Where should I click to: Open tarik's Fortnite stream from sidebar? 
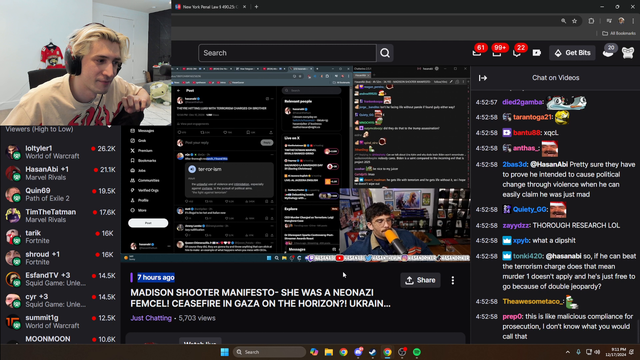[60, 237]
